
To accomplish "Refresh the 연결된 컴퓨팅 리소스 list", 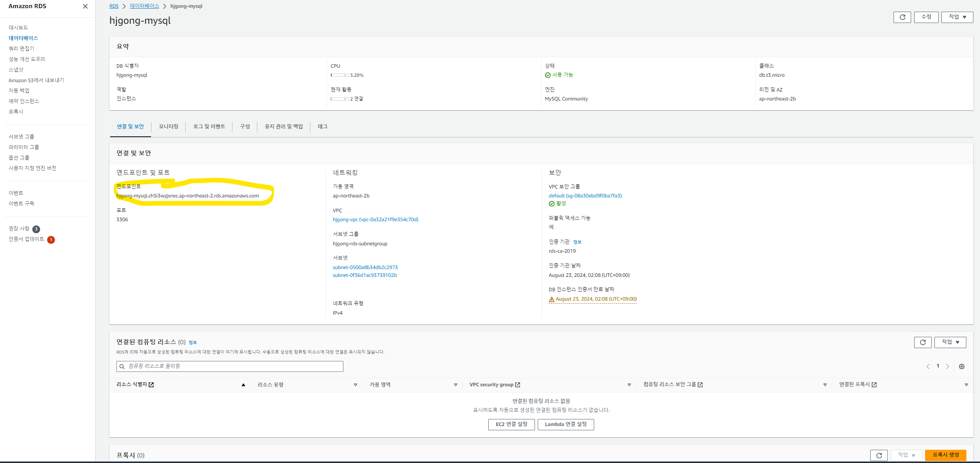I will pos(922,342).
